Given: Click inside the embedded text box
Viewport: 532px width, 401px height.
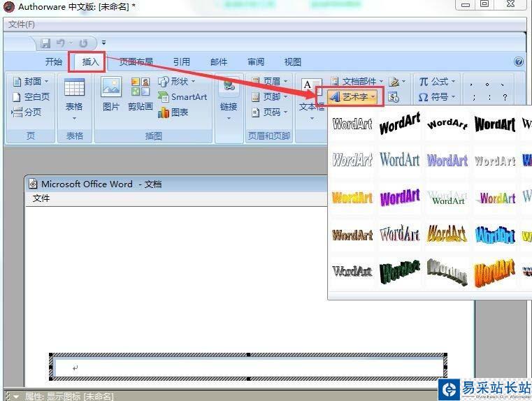Looking at the screenshot, I should coord(249,367).
